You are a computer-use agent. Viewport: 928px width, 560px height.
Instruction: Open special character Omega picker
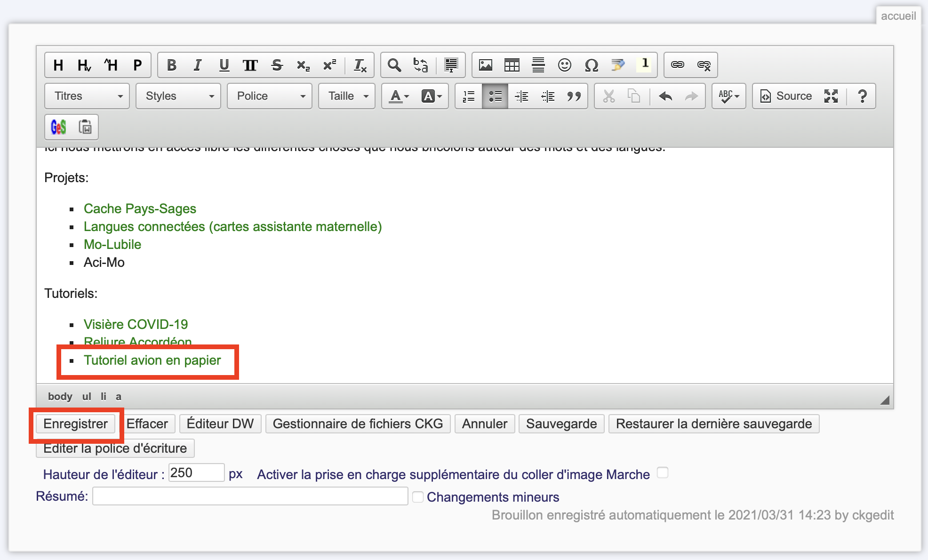(591, 65)
